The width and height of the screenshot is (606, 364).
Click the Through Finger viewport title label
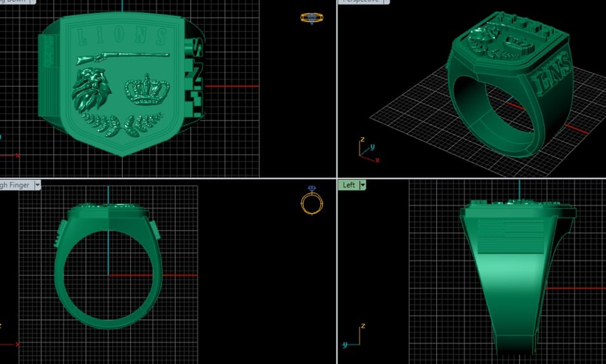tap(16, 185)
